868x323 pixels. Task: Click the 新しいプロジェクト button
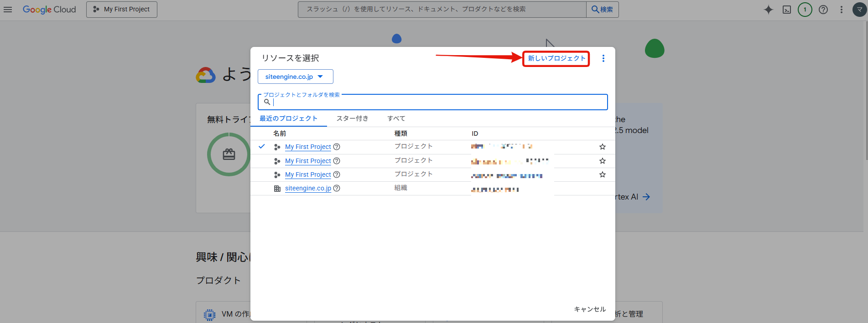click(556, 58)
